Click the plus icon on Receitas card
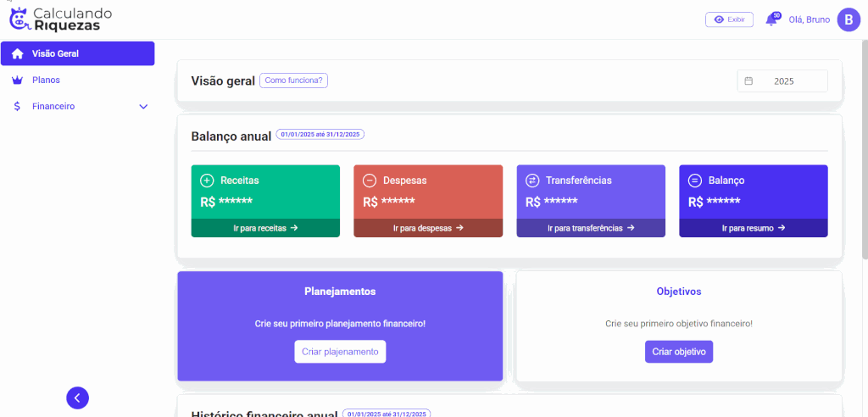Image resolution: width=868 pixels, height=417 pixels. (207, 181)
